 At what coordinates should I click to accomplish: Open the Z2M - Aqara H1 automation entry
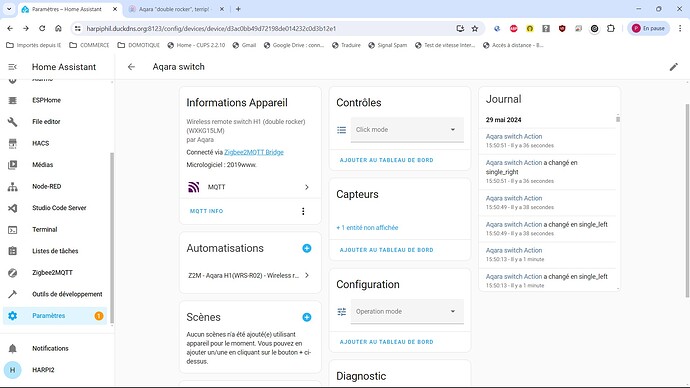[250, 275]
